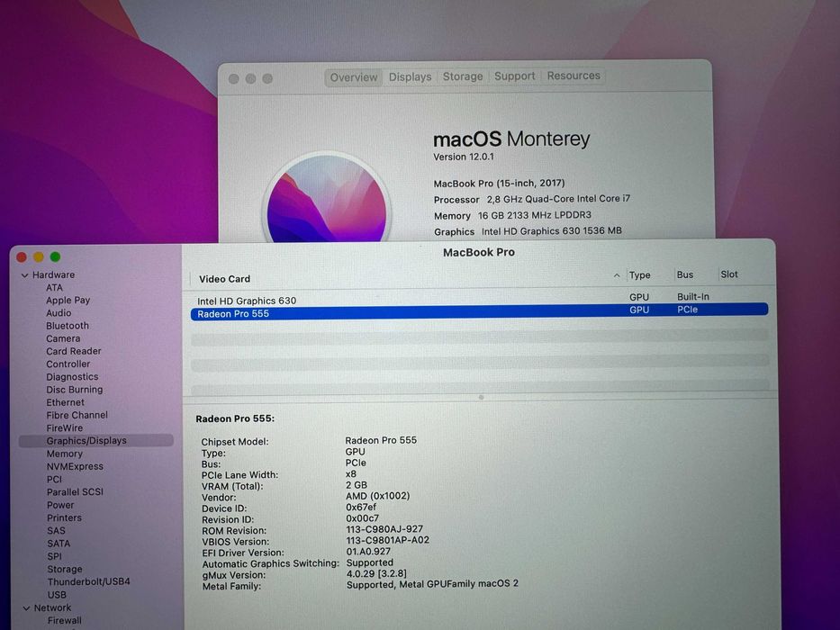Click the 'Version 12.0.1' text
The height and width of the screenshot is (630, 840).
(464, 157)
